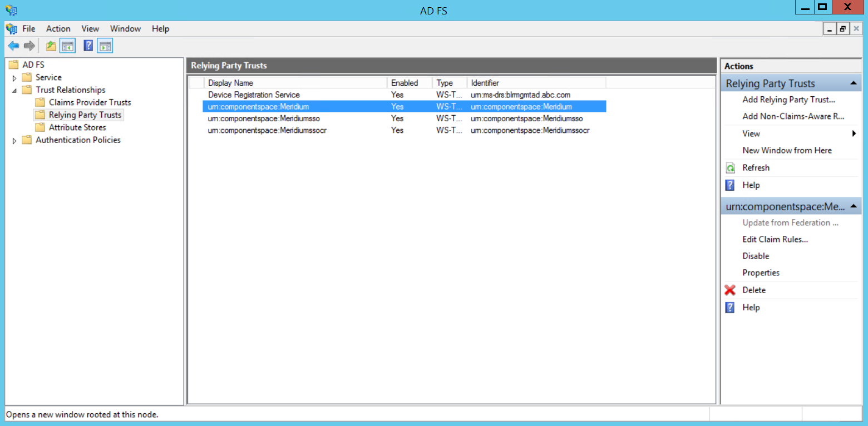This screenshot has width=868, height=426.
Task: Collapse the Trust Relationships tree node
Action: [x=14, y=90]
